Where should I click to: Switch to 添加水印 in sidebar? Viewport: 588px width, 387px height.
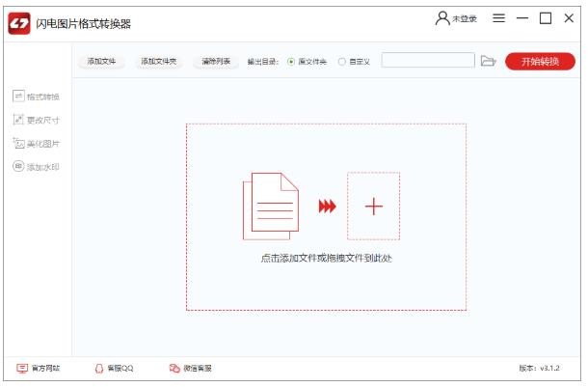(x=36, y=166)
